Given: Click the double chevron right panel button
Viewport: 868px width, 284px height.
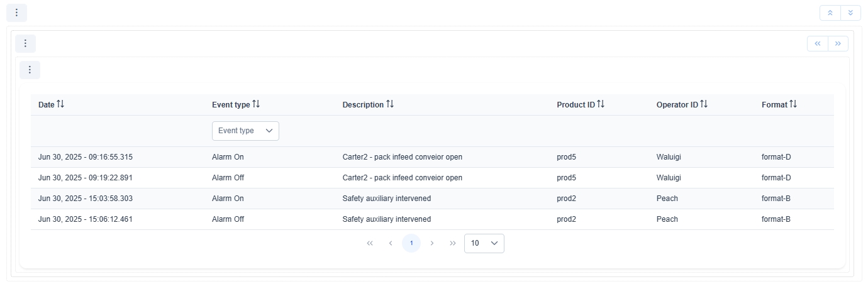Looking at the screenshot, I should [x=838, y=43].
